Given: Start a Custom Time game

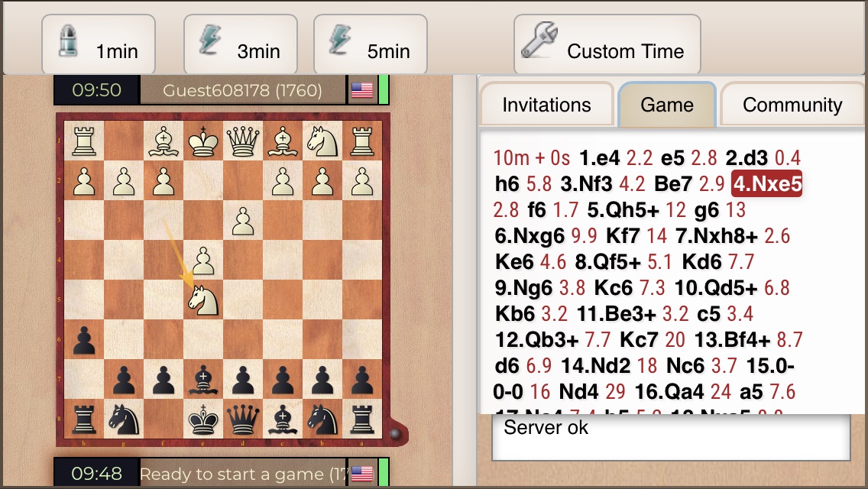Looking at the screenshot, I should click(x=607, y=44).
